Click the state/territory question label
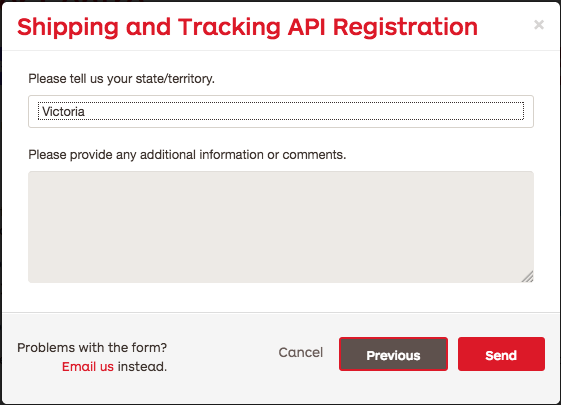Viewport: 561px width, 405px height. point(121,79)
